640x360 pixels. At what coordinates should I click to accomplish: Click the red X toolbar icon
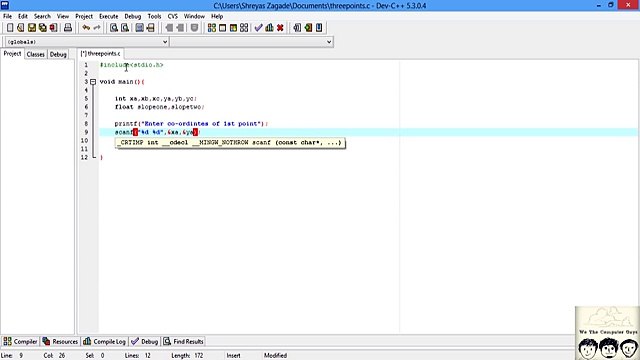click(x=280, y=28)
